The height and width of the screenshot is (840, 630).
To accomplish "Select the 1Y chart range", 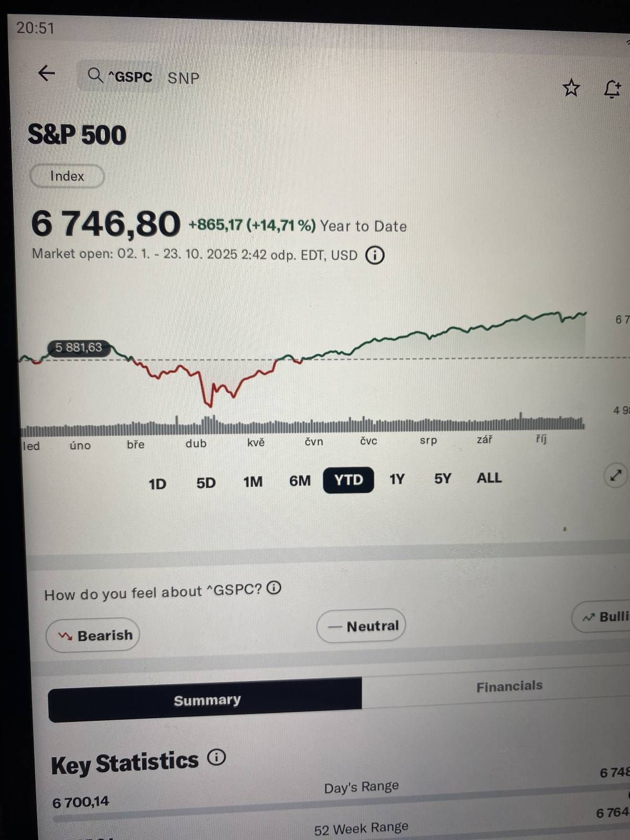I will pos(397,479).
